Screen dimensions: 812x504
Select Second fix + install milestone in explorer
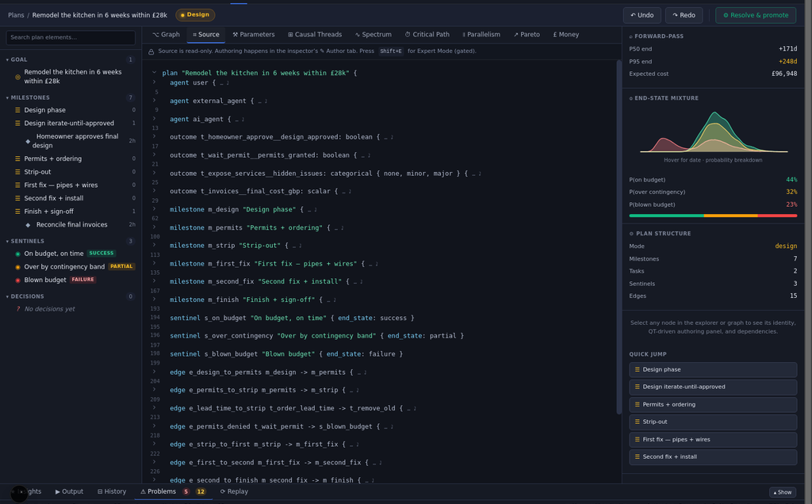pyautogui.click(x=71, y=198)
